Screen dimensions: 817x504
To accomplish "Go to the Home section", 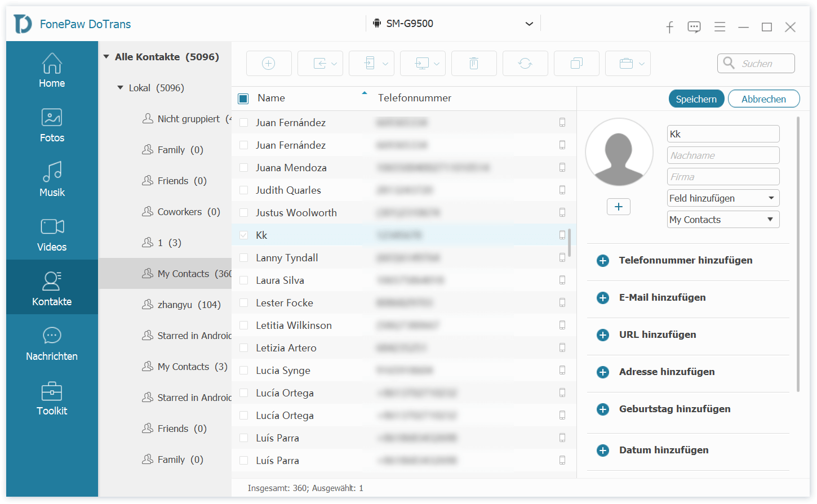I will (x=52, y=70).
